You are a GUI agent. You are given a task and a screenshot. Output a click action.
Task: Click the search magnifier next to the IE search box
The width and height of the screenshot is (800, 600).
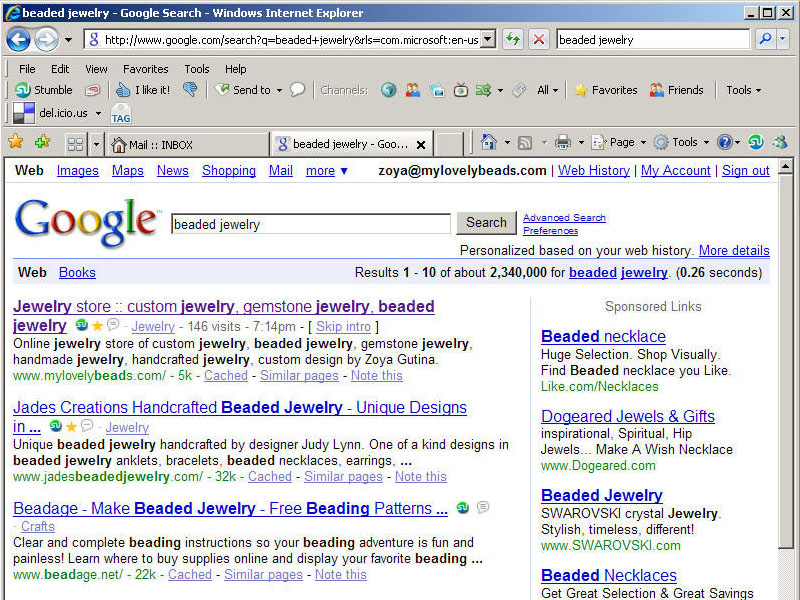[x=765, y=39]
